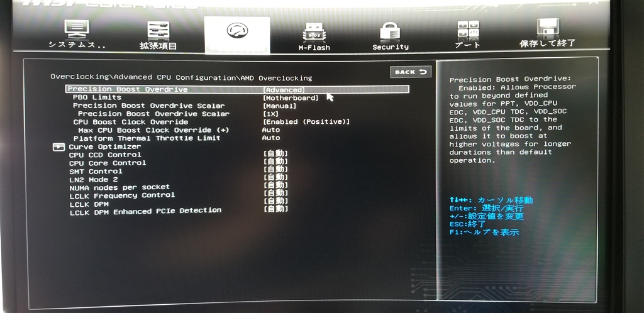Click the +/-:設定値を変更 hint text
Screen dimensions: 644x313
(x=487, y=217)
